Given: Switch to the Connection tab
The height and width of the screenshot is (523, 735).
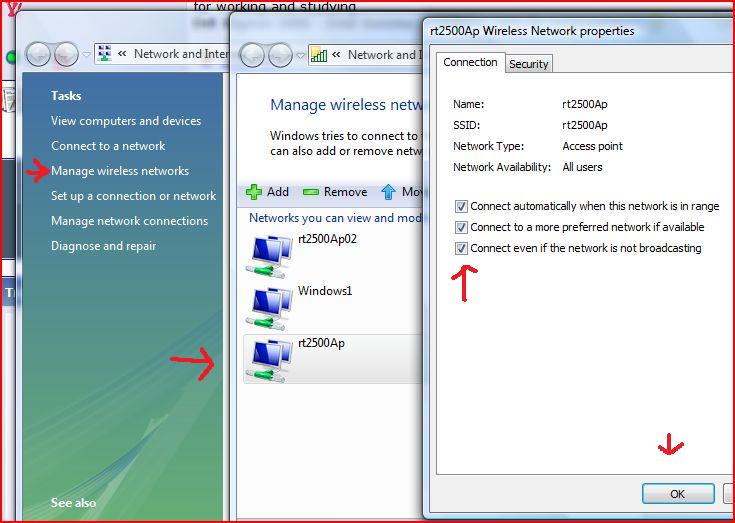Looking at the screenshot, I should [470, 62].
